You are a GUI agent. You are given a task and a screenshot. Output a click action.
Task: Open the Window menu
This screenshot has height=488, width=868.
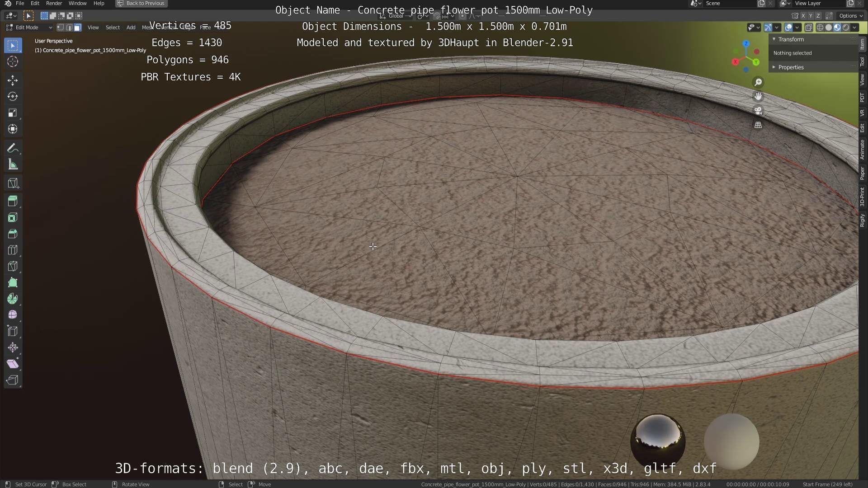click(x=77, y=3)
